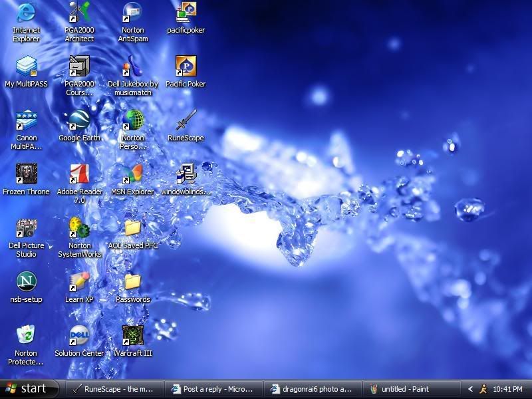The height and width of the screenshot is (399, 532).
Task: Select the AOL Saved PFC folder
Action: coord(132,229)
